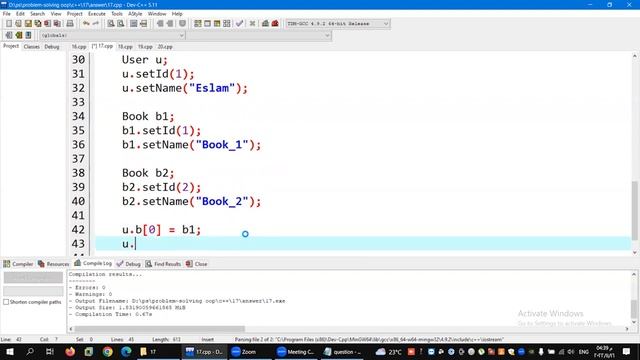This screenshot has width=640, height=360.
Task: Open the Windows Start menu
Action: tap(10, 351)
